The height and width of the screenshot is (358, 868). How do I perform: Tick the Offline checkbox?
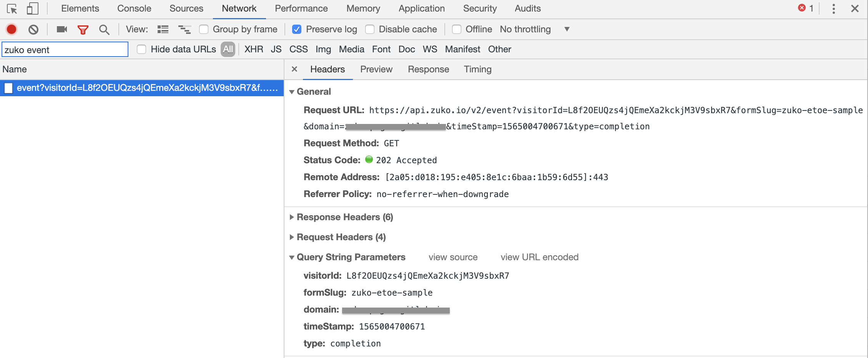457,29
